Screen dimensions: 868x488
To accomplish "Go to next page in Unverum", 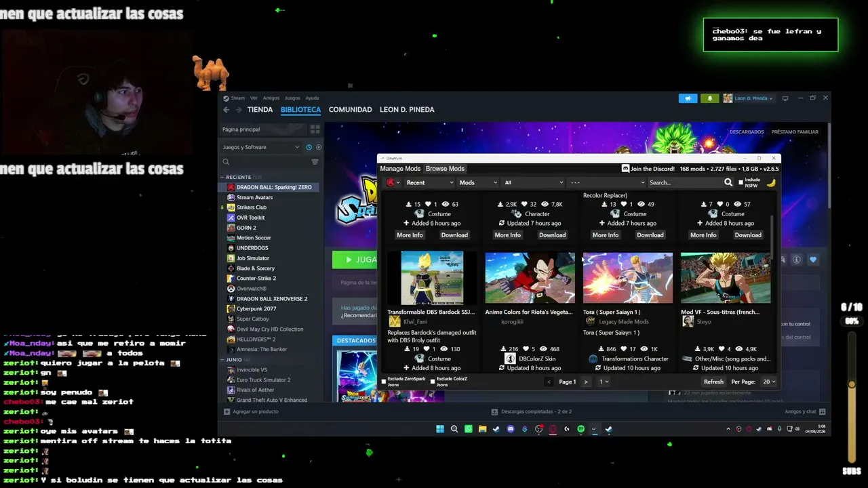I will 586,382.
